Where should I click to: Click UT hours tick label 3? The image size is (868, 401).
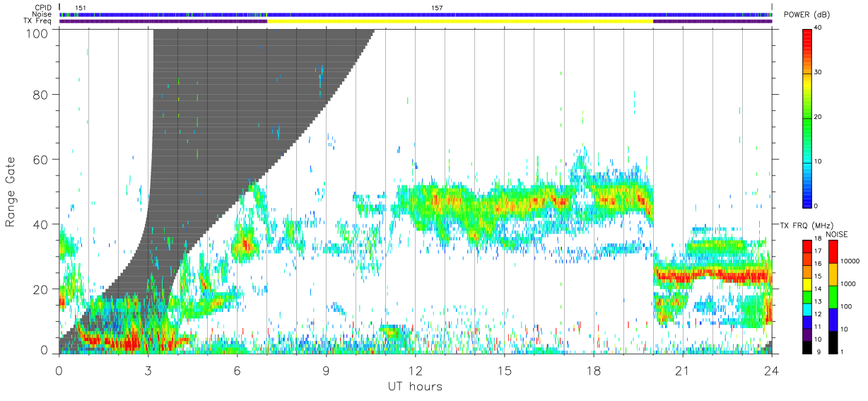[x=148, y=370]
